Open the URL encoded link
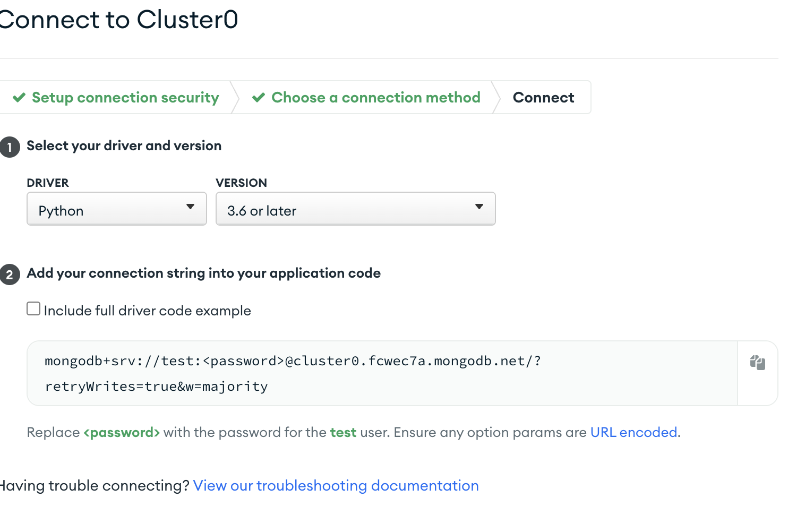 tap(634, 432)
